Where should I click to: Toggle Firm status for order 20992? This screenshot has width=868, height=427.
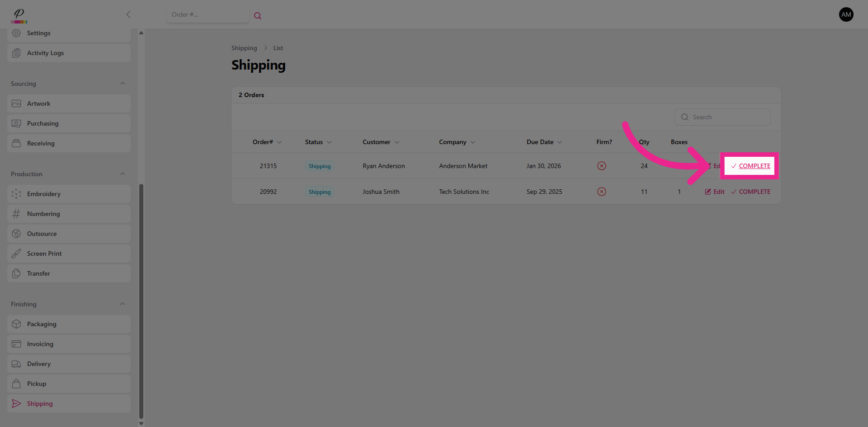click(601, 192)
